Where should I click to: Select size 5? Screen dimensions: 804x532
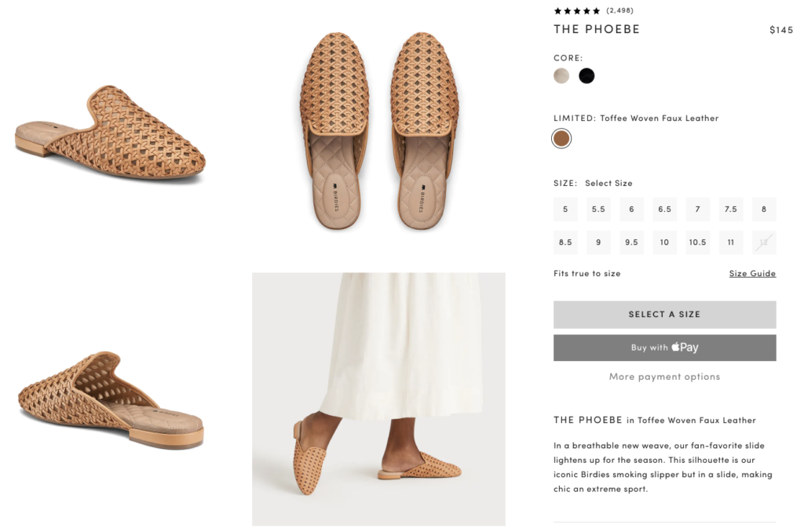[x=565, y=210]
